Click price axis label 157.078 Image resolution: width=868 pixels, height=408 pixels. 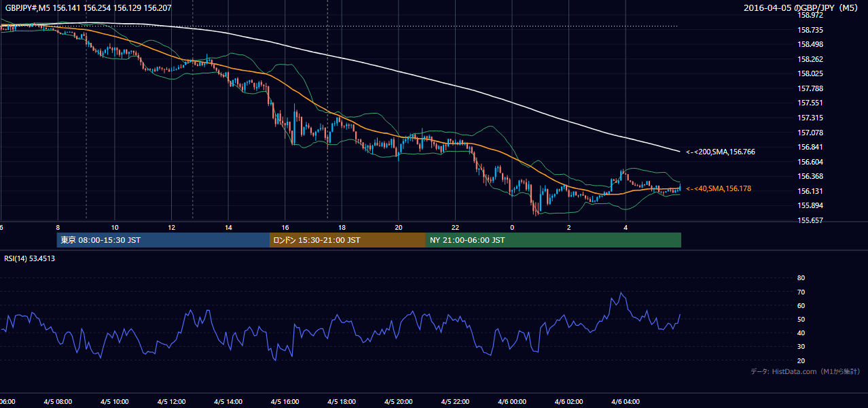click(x=810, y=133)
